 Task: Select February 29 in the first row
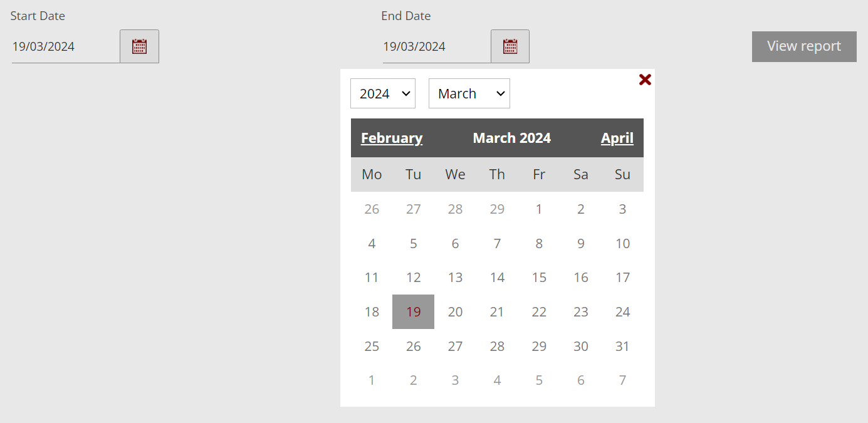(x=497, y=209)
